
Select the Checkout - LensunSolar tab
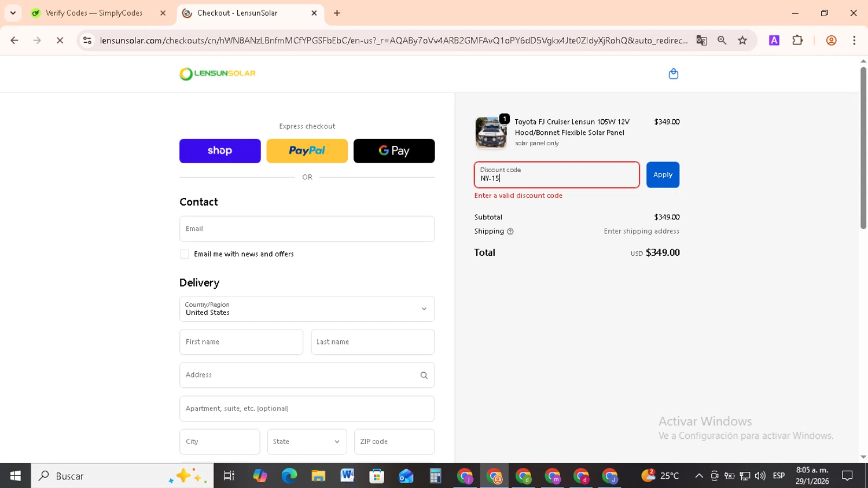[x=237, y=13]
